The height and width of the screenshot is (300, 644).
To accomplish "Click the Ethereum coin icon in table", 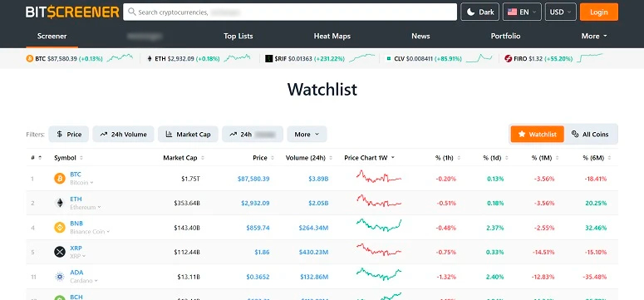I will 60,203.
